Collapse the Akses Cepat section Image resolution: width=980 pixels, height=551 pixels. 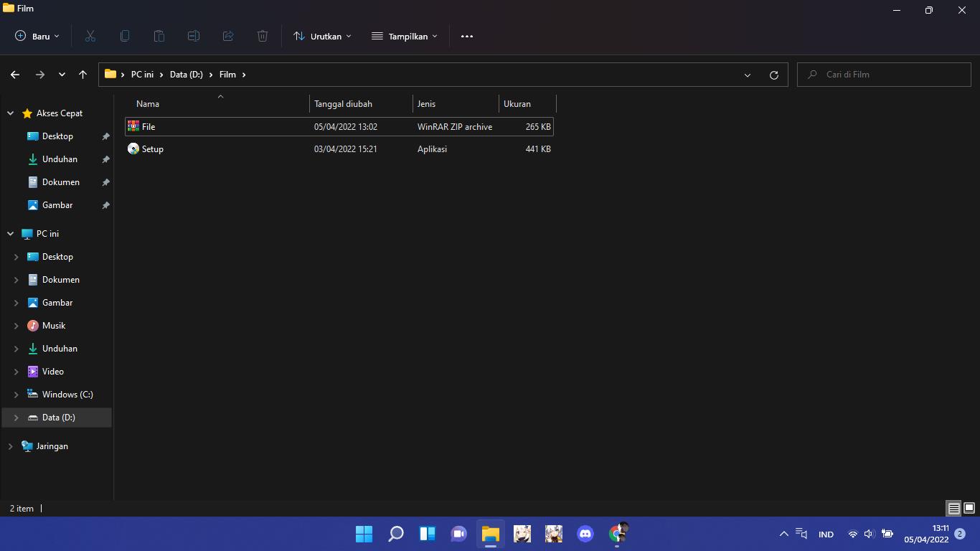pos(11,113)
